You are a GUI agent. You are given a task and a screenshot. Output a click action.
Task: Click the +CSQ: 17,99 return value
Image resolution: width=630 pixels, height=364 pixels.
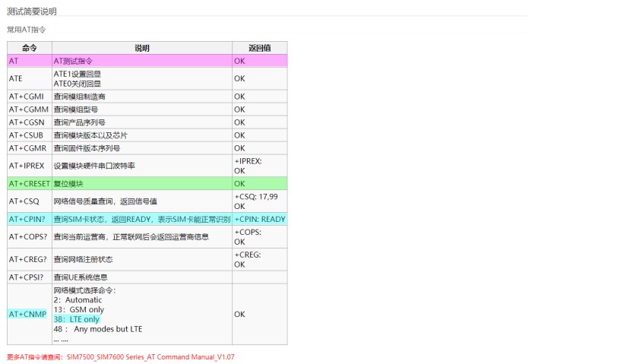point(255,196)
